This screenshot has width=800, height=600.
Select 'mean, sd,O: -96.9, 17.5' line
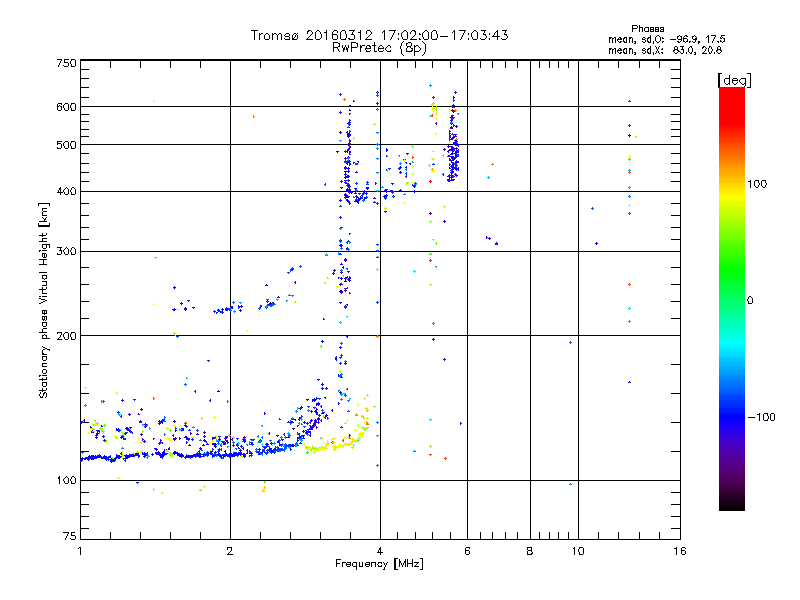click(666, 39)
